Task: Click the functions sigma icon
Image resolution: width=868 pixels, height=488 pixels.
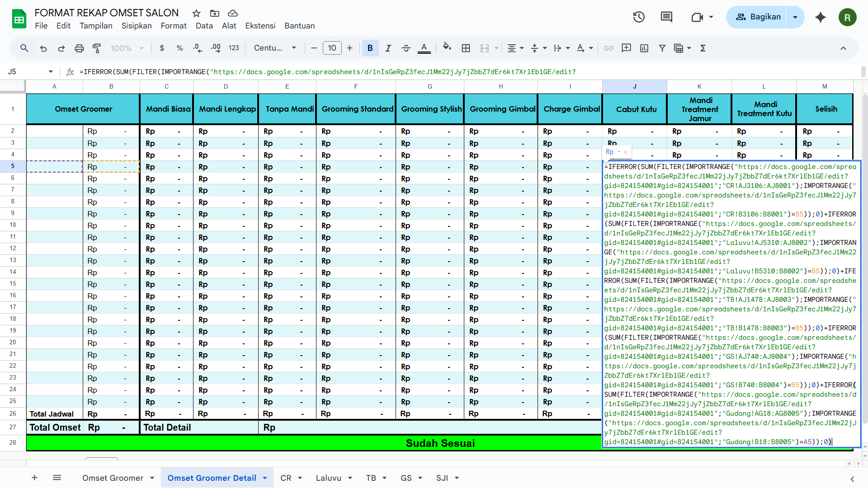Action: (x=703, y=48)
